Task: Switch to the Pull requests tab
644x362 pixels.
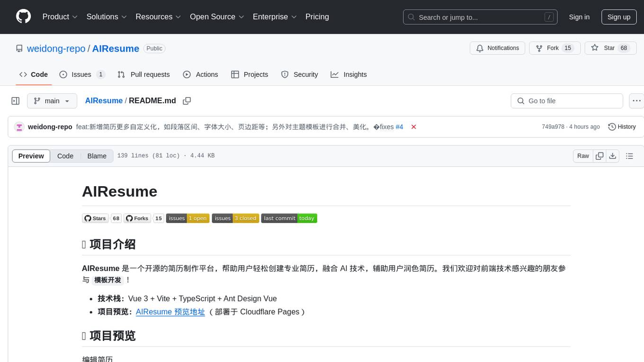Action: click(x=143, y=74)
